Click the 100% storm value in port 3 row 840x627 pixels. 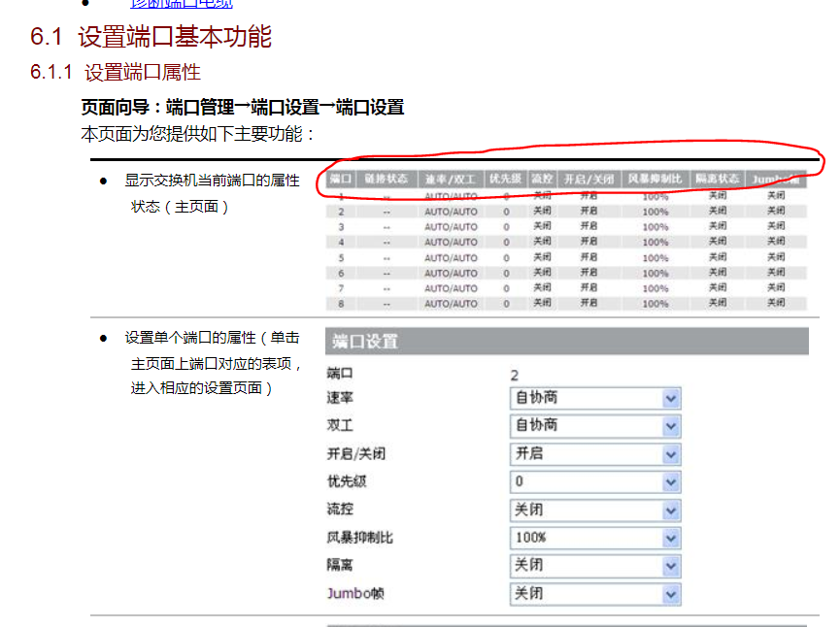pyautogui.click(x=655, y=227)
